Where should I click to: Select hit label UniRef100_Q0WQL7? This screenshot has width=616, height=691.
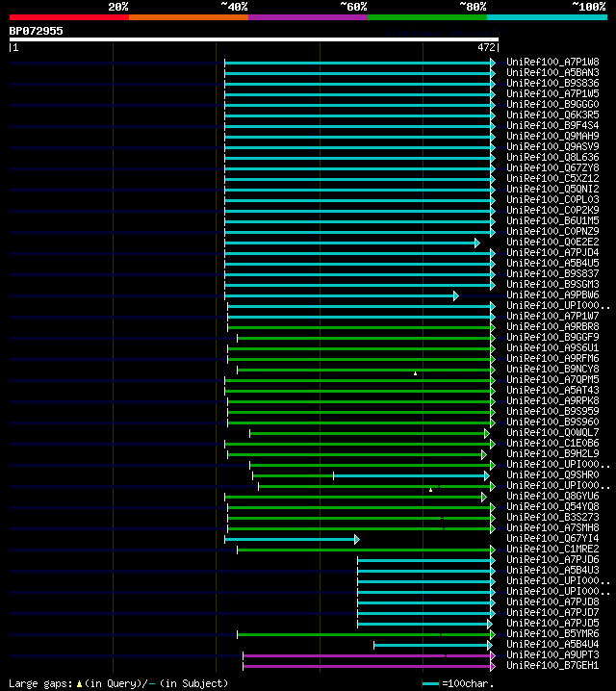[552, 432]
